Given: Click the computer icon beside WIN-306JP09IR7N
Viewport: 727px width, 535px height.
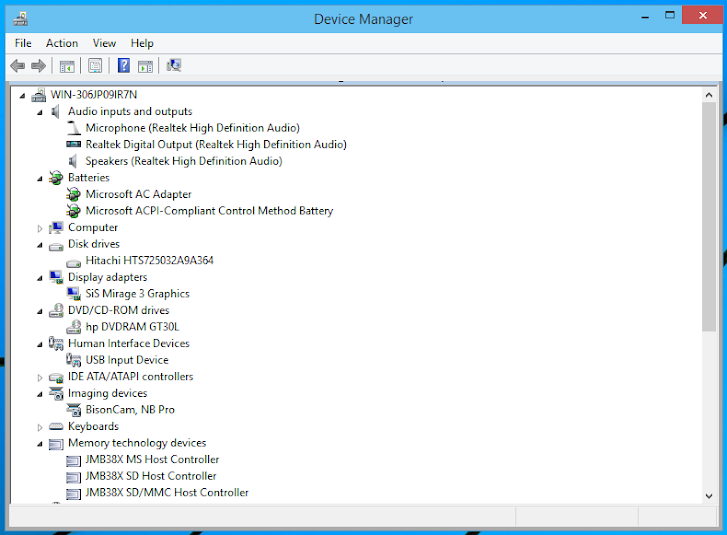Looking at the screenshot, I should coord(38,95).
